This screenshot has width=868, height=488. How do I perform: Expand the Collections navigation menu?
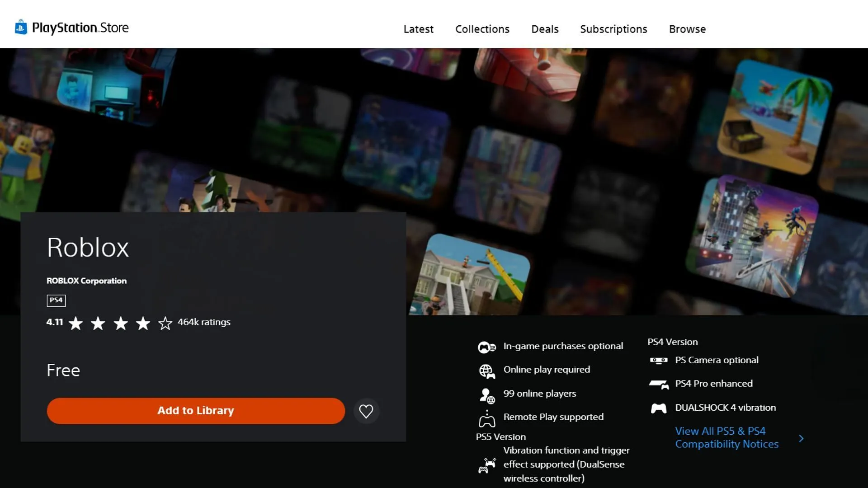pos(482,28)
